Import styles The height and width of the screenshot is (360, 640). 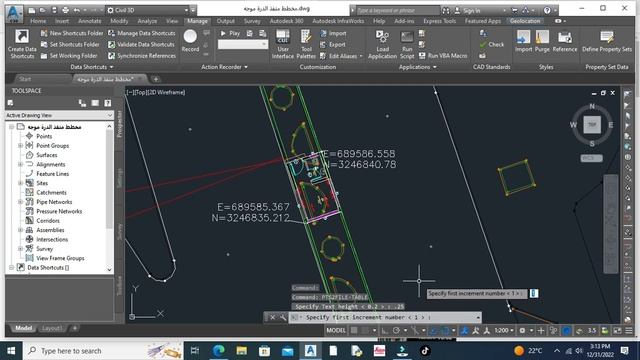tap(523, 41)
